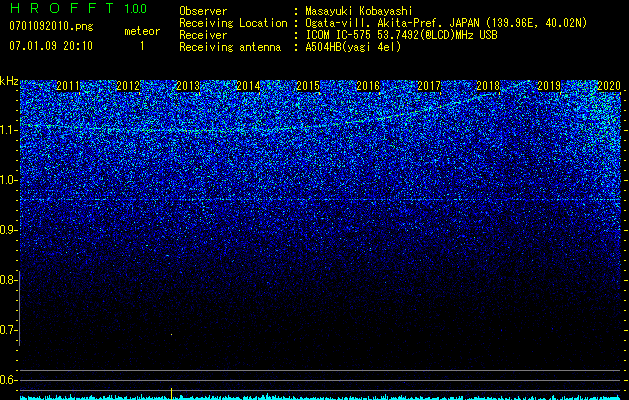
Task: Click the cyan signal-level strip at bottom
Action: click(320, 397)
